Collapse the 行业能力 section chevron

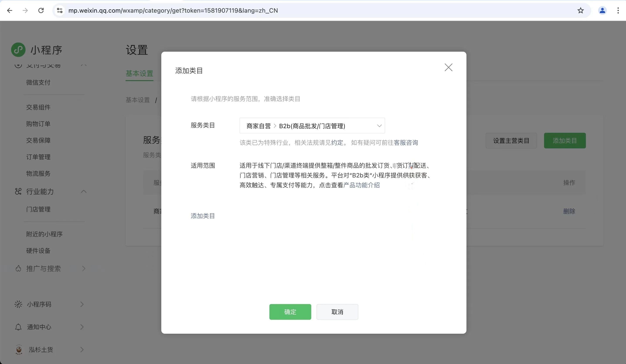coord(84,191)
